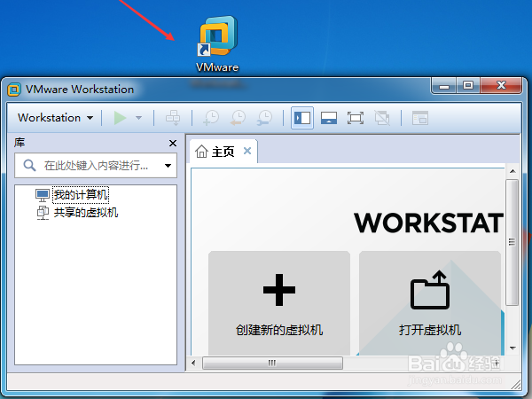Open the snapshot manager wrench-clock icon

[264, 118]
